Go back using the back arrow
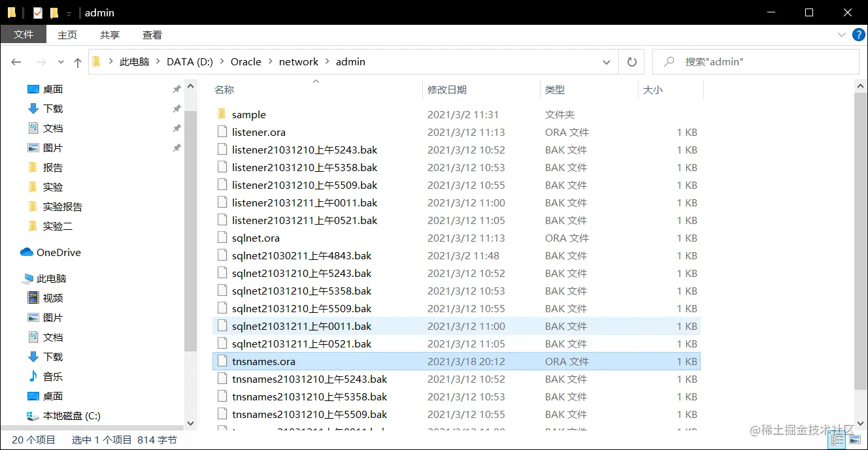Viewport: 868px width, 450px height. [x=16, y=61]
